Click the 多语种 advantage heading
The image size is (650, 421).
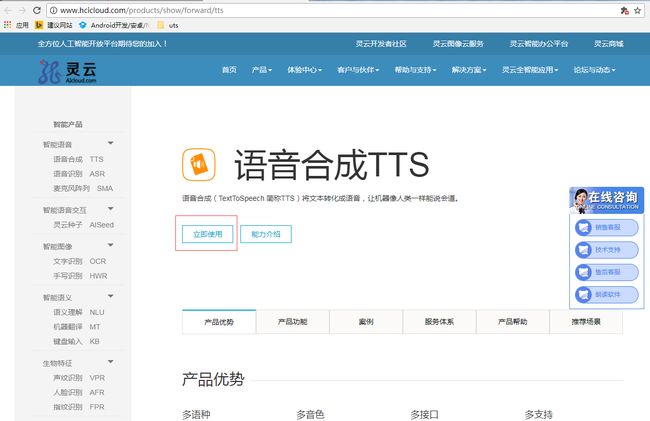click(x=196, y=414)
